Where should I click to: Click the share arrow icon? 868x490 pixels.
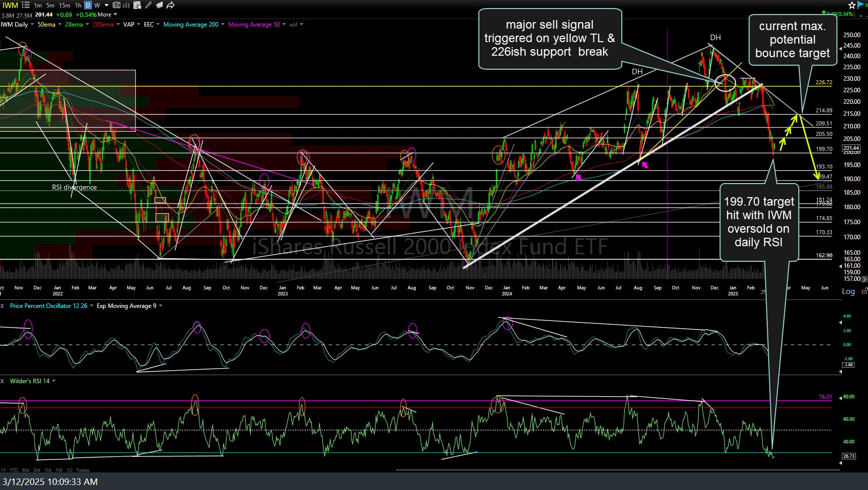click(170, 5)
